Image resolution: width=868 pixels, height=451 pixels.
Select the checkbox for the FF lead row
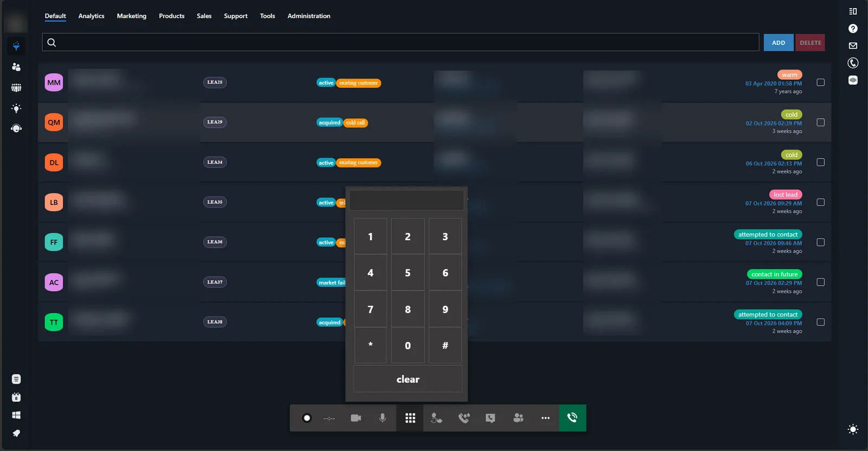click(x=820, y=242)
